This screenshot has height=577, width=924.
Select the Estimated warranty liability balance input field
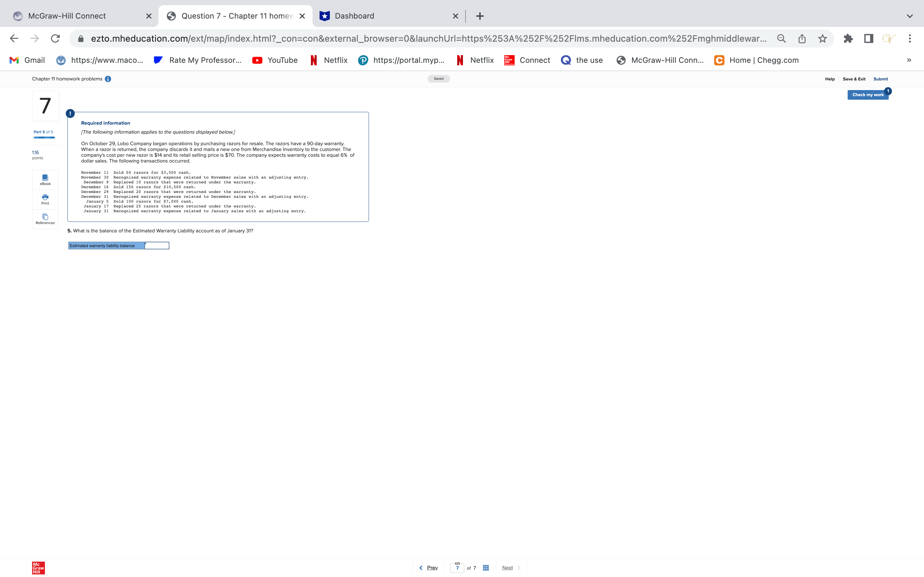[x=157, y=245]
